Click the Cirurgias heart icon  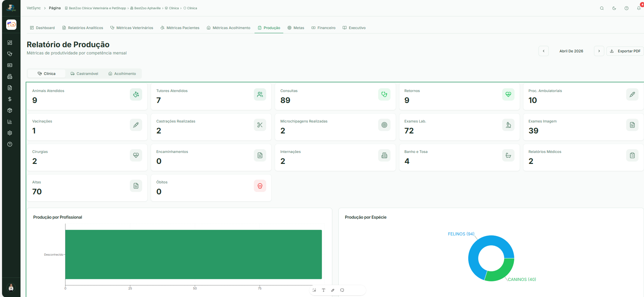(x=136, y=155)
